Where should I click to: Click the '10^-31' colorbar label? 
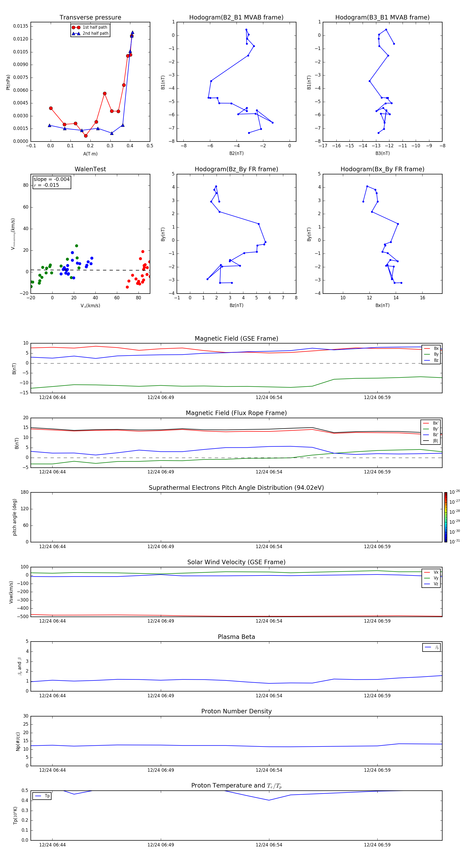[455, 542]
